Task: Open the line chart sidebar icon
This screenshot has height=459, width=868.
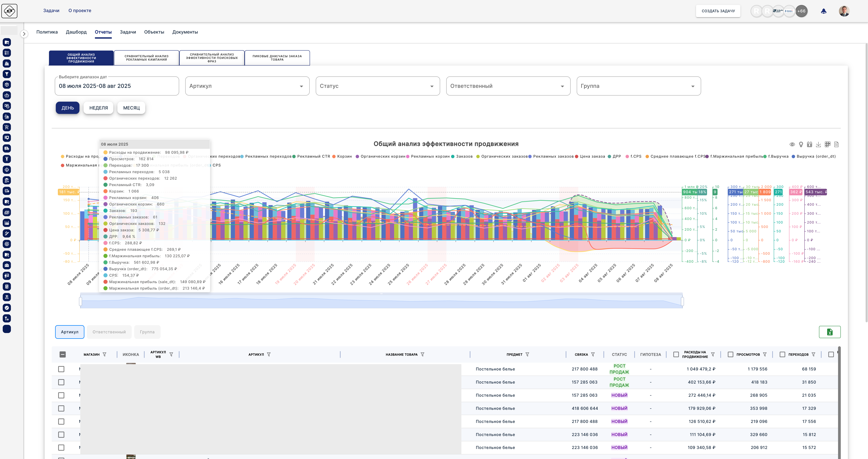Action: pyautogui.click(x=7, y=223)
